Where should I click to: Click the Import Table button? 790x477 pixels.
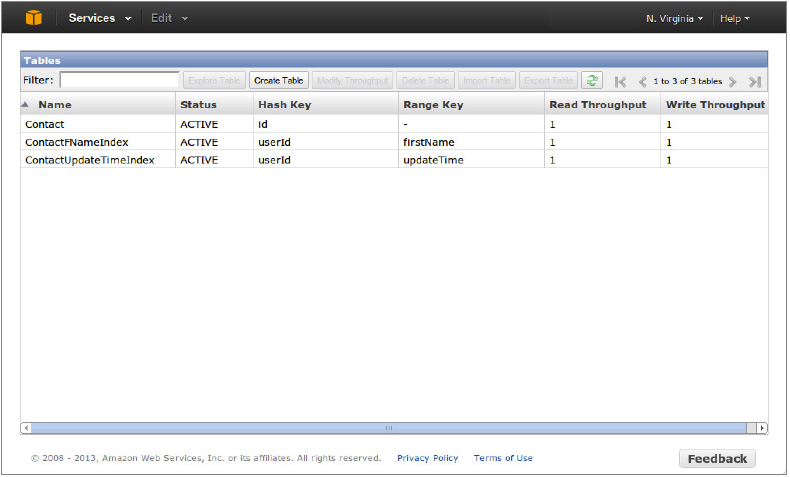click(x=487, y=81)
